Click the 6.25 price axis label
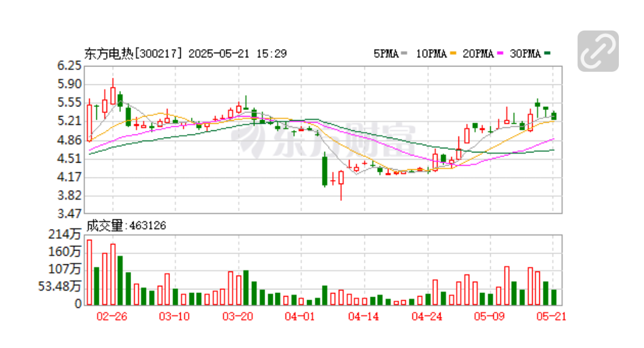The image size is (644, 348). (x=69, y=66)
